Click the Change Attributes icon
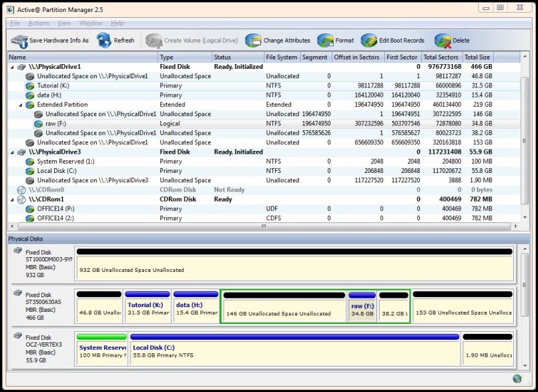 253,41
